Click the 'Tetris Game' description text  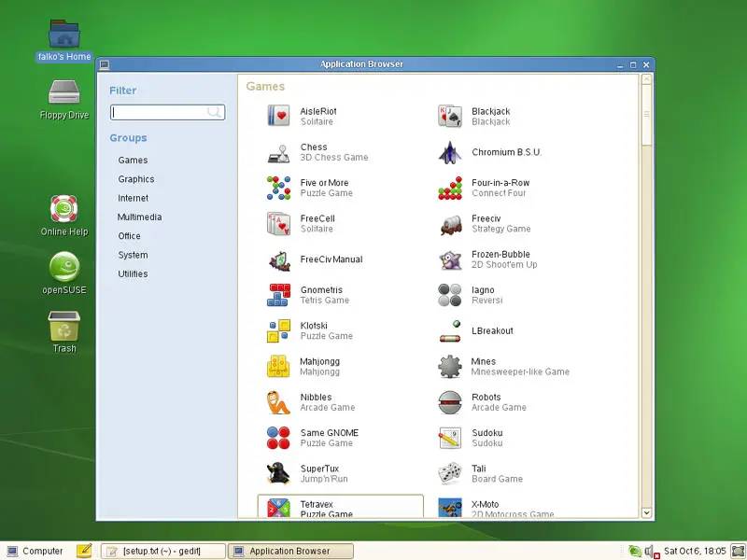pos(325,300)
